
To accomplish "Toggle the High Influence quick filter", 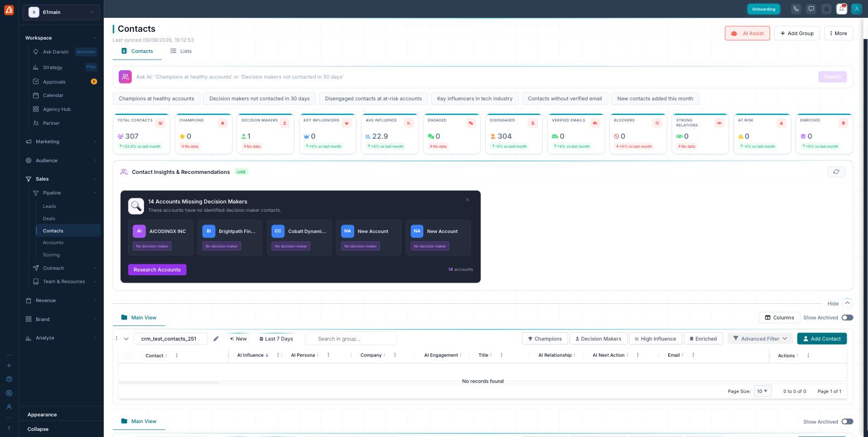I will (x=655, y=339).
